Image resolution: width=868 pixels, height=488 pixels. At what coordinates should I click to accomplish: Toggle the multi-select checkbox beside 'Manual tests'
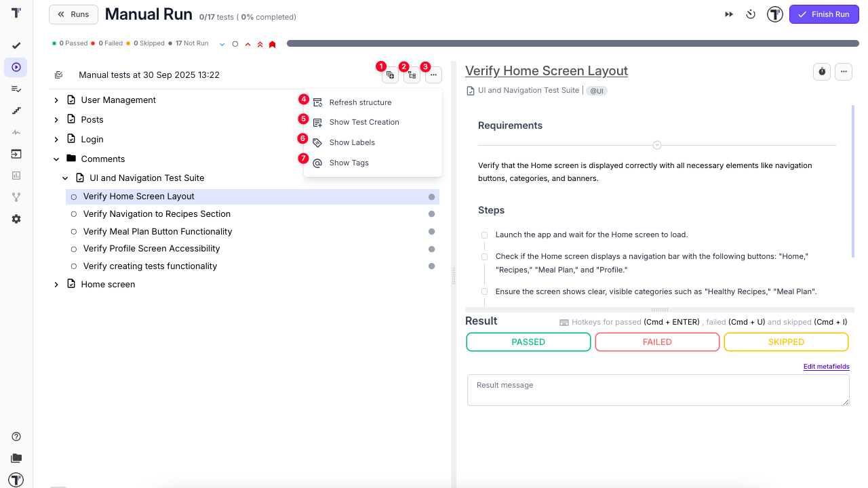coord(59,75)
